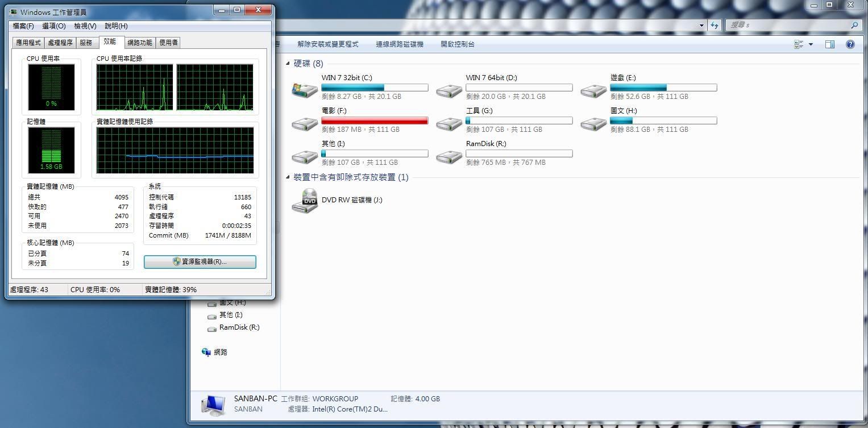Open the WIN 7 32bit (C:) drive icon
This screenshot has width=868, height=428.
[305, 89]
